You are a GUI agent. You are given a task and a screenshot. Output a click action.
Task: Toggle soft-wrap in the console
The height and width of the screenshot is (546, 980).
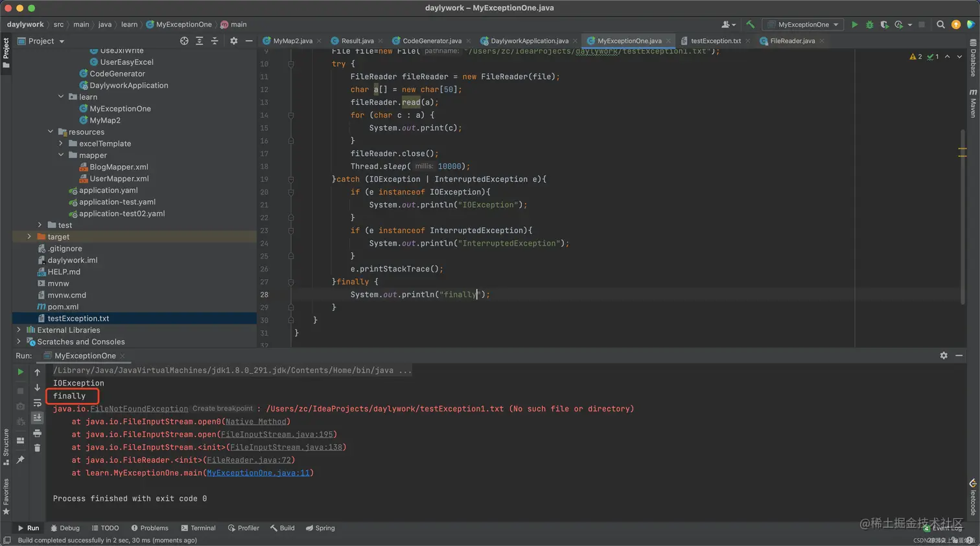[x=37, y=403]
